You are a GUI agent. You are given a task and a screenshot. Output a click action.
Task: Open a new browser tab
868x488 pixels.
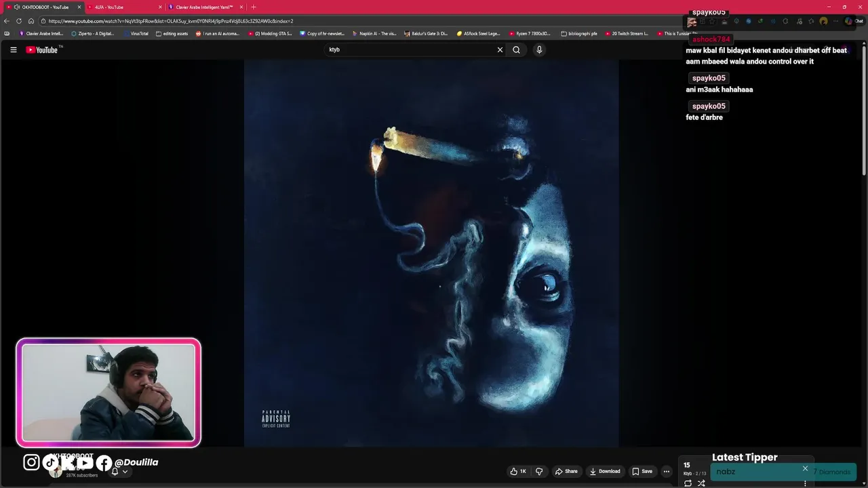(x=254, y=7)
